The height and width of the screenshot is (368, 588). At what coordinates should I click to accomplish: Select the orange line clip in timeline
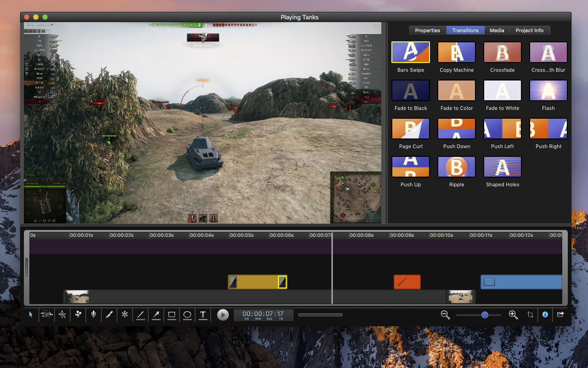point(407,282)
